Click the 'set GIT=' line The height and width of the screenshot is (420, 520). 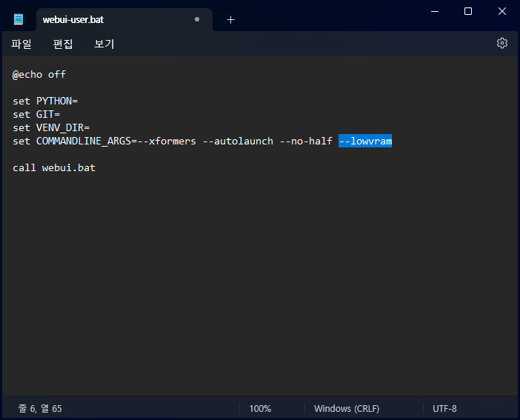(36, 114)
